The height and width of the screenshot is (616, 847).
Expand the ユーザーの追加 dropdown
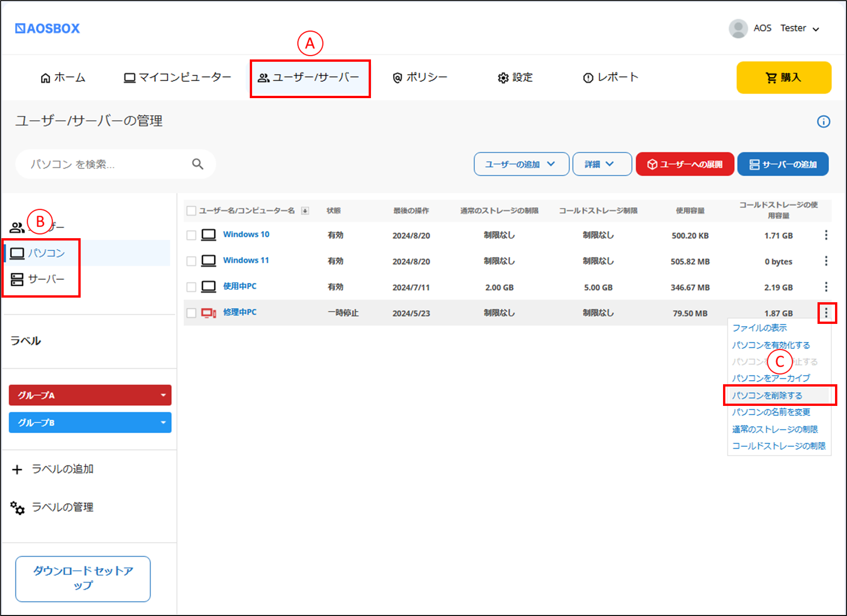click(x=521, y=164)
